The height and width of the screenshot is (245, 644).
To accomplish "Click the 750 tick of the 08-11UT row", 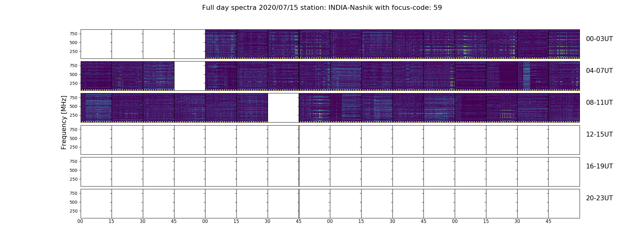I will click(74, 97).
